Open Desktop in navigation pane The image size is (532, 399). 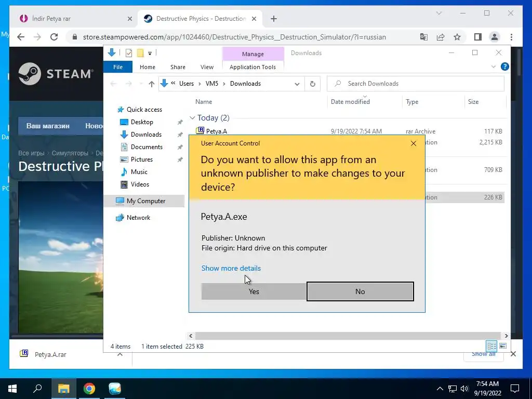click(x=142, y=122)
